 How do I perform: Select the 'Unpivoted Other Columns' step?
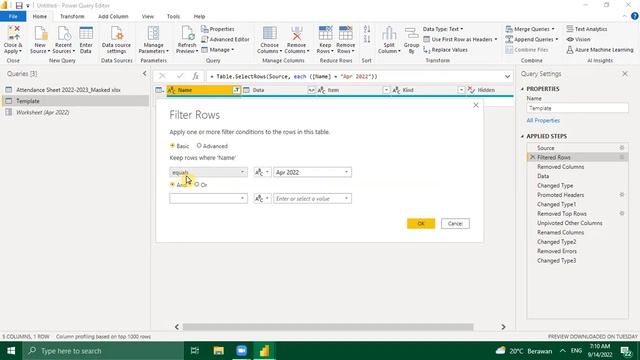(569, 223)
